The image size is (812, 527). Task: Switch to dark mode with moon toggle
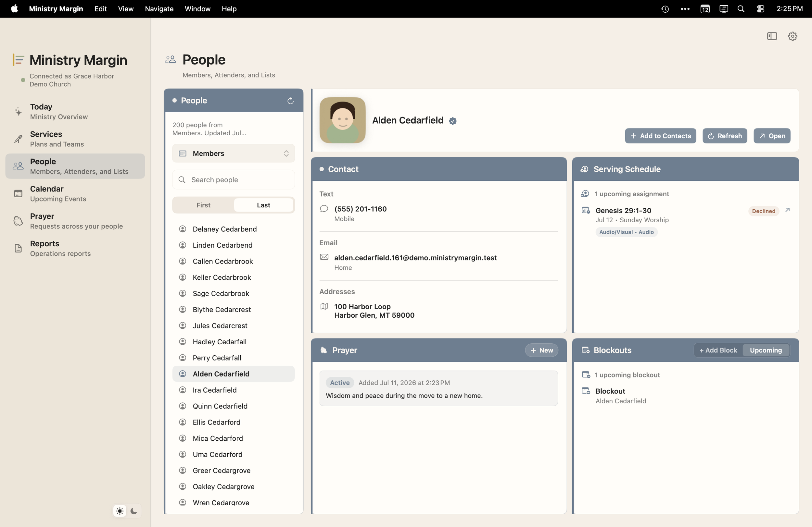coord(134,511)
